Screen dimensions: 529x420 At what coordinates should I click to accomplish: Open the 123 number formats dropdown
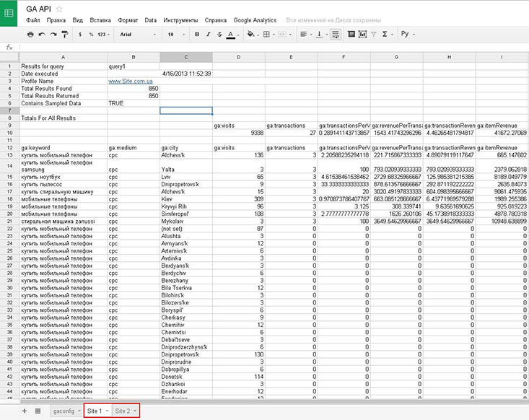point(104,35)
